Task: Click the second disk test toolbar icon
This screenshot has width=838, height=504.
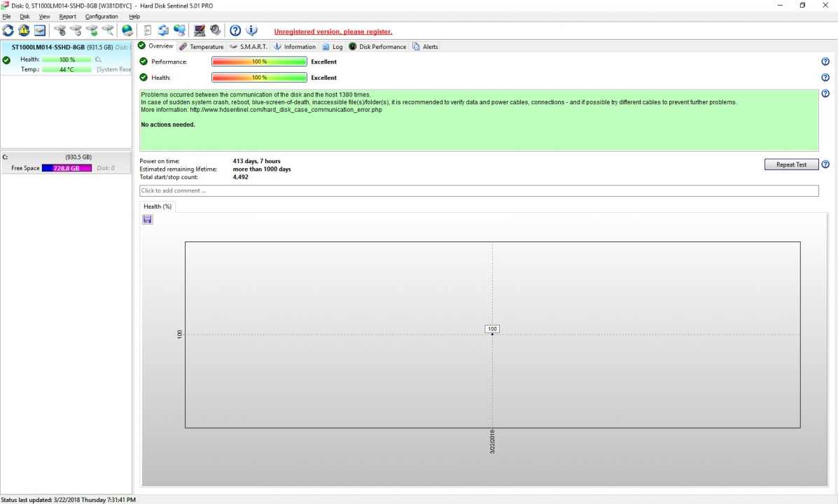Action: [x=76, y=31]
